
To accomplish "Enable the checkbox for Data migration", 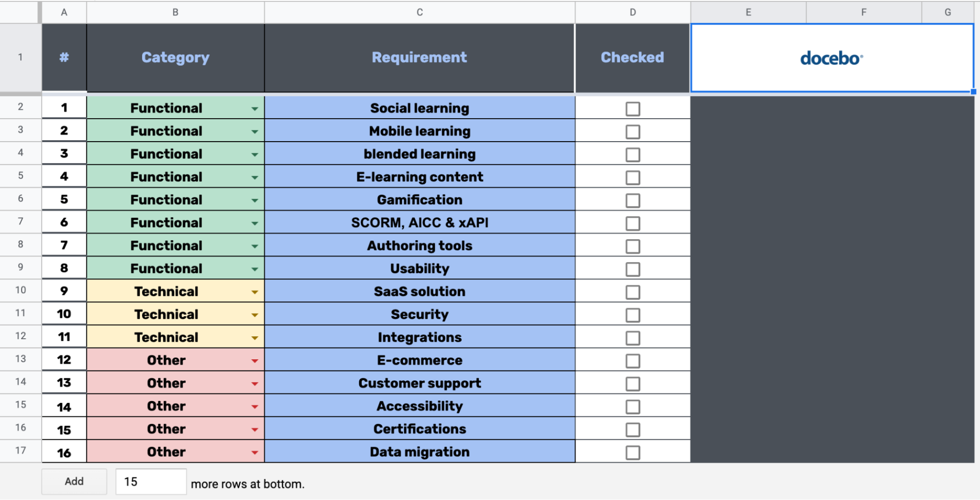I will [632, 452].
